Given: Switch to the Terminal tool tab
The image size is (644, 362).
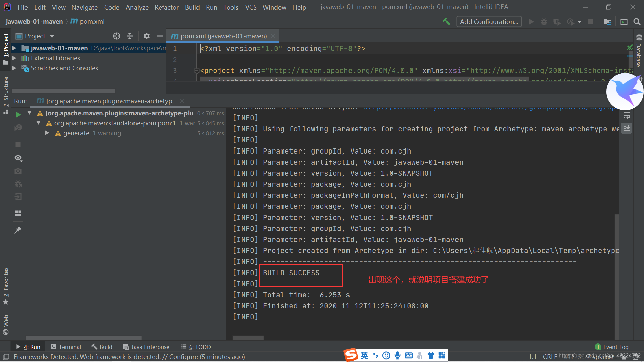Looking at the screenshot, I should point(66,347).
